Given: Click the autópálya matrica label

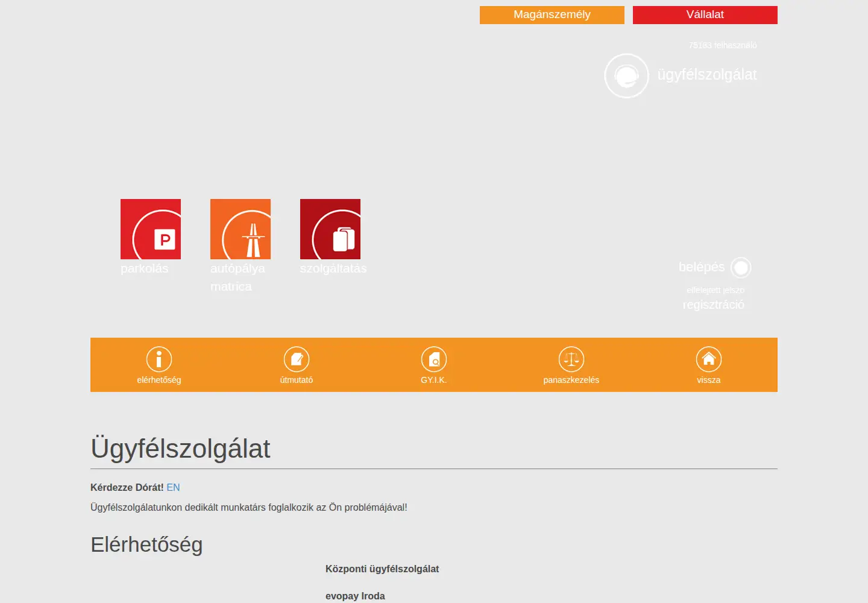Looking at the screenshot, I should pos(237,277).
